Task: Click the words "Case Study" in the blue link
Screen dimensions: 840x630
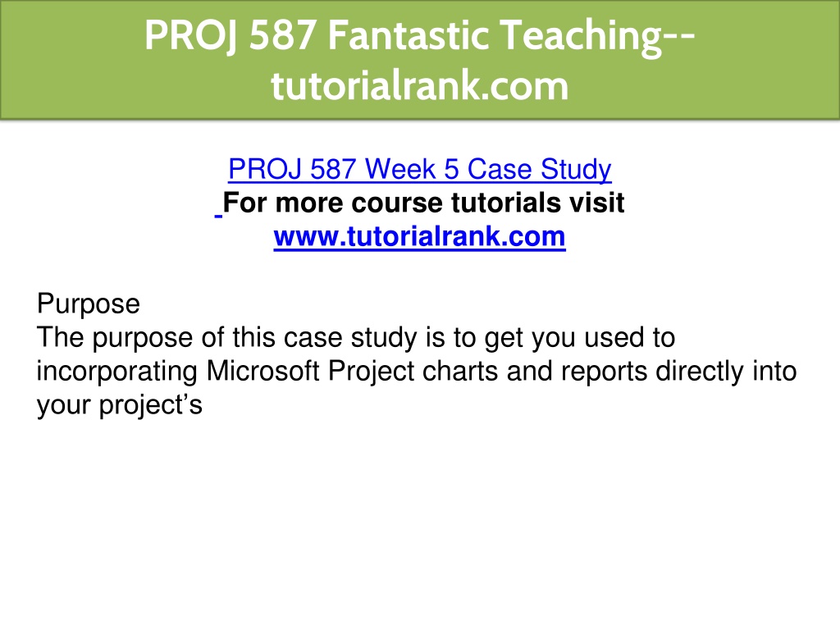Action: click(539, 169)
